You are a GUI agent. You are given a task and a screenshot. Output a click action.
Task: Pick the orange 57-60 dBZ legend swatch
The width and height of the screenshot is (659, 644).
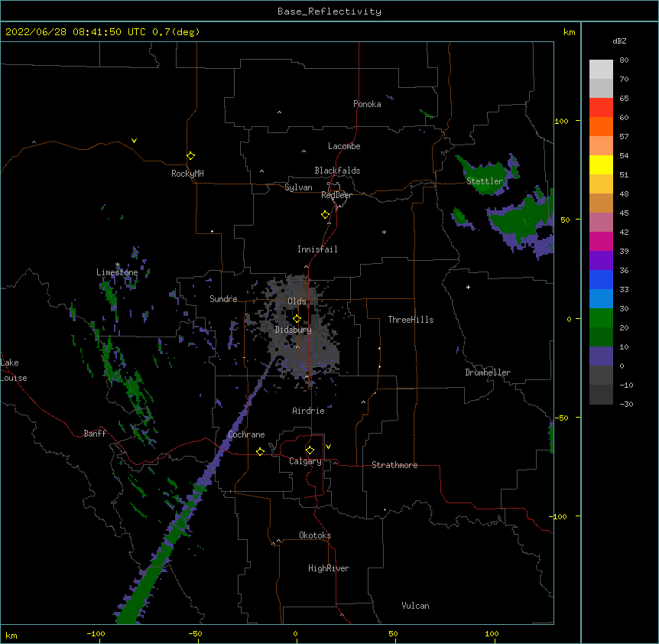(601, 126)
